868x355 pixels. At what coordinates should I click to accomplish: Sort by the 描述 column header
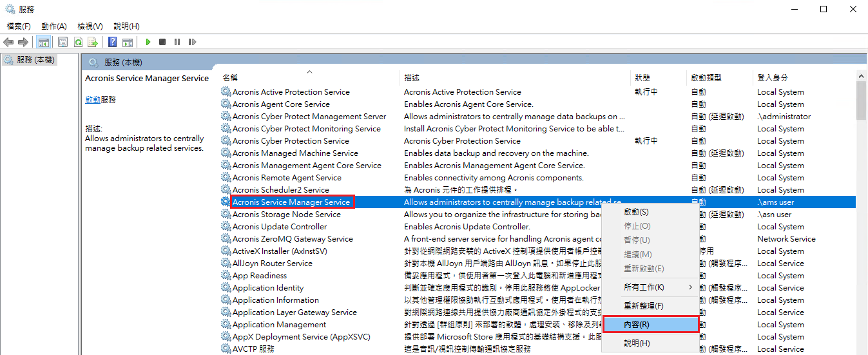coord(516,77)
